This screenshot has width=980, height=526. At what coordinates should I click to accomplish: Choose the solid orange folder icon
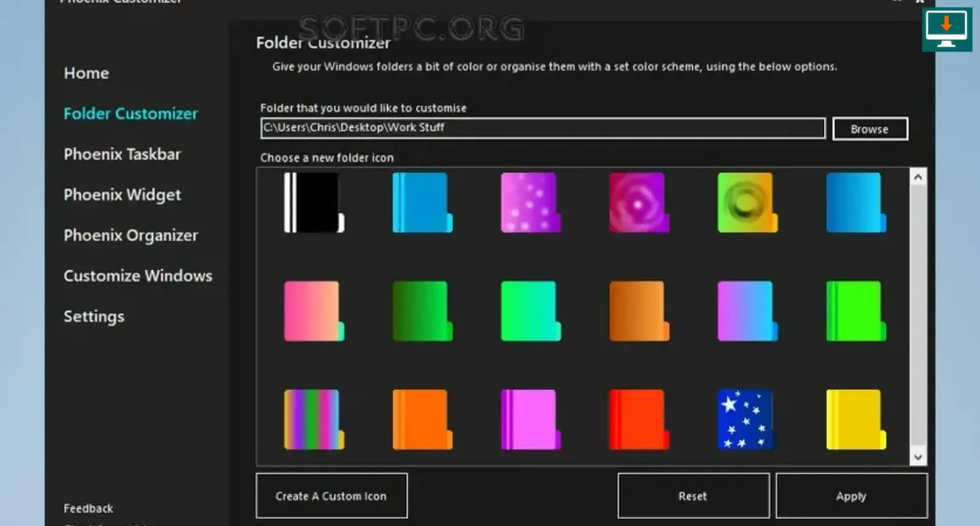click(422, 419)
